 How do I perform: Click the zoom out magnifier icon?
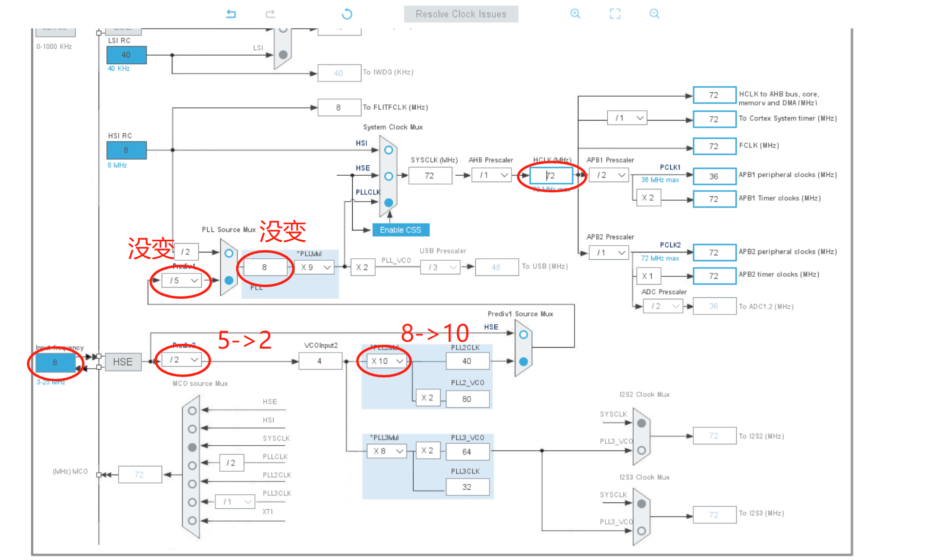[654, 14]
